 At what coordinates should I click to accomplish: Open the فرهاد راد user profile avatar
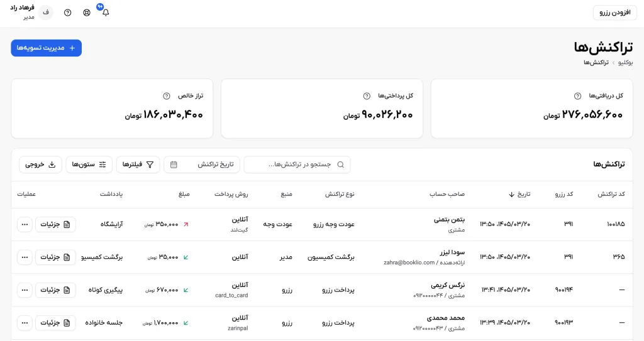pyautogui.click(x=45, y=13)
